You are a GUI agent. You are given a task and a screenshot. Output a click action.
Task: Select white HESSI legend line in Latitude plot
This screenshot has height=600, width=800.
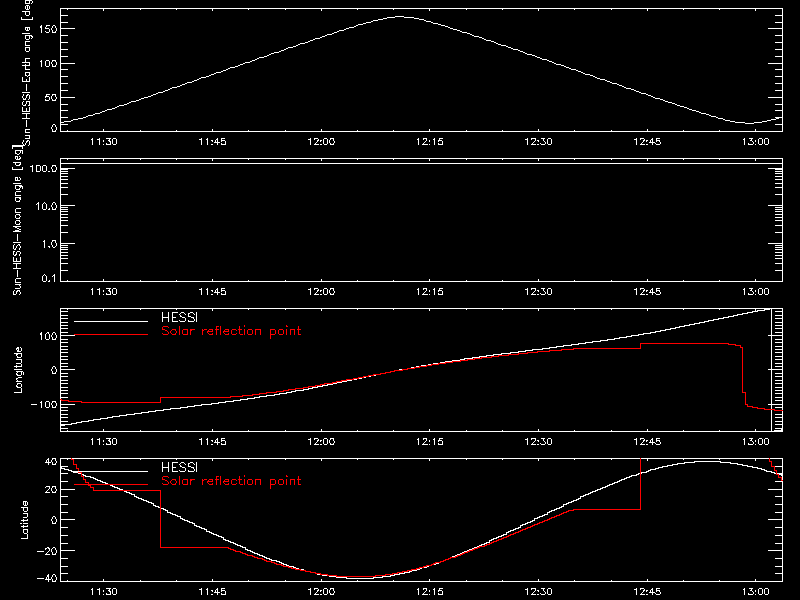click(x=111, y=471)
